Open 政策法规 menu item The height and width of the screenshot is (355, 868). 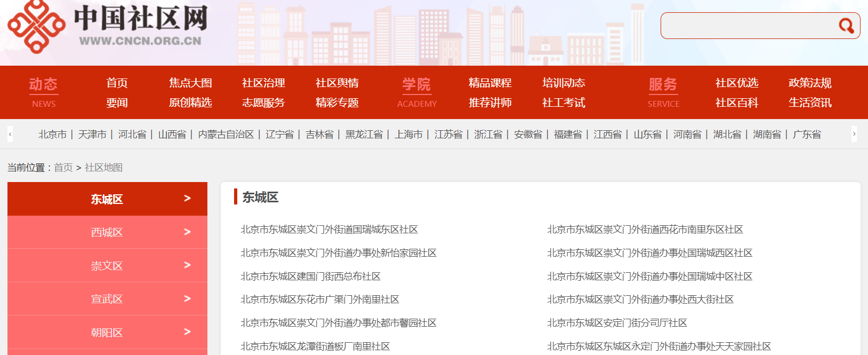click(x=810, y=83)
